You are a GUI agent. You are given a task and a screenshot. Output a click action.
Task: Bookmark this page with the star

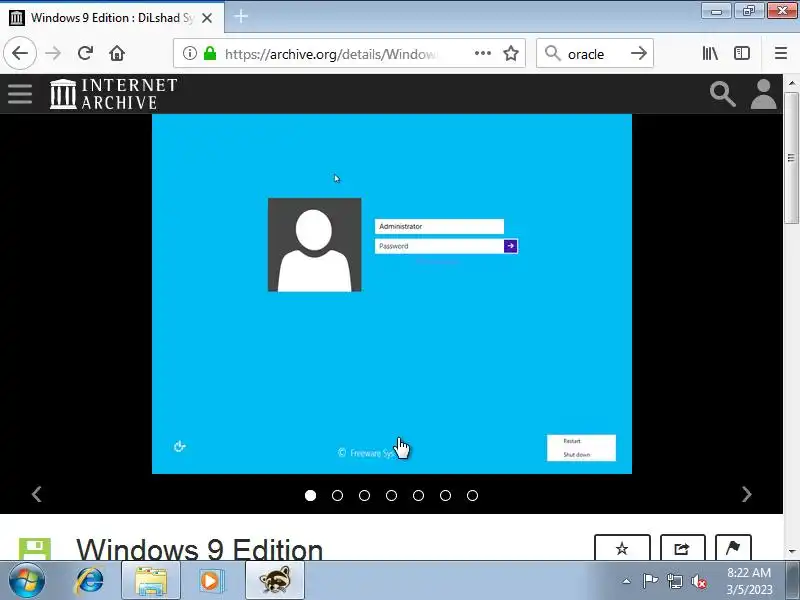tap(511, 53)
